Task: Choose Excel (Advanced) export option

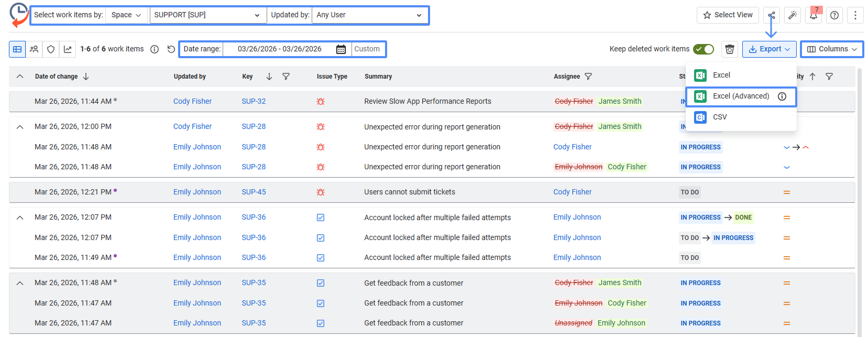Action: tap(741, 96)
